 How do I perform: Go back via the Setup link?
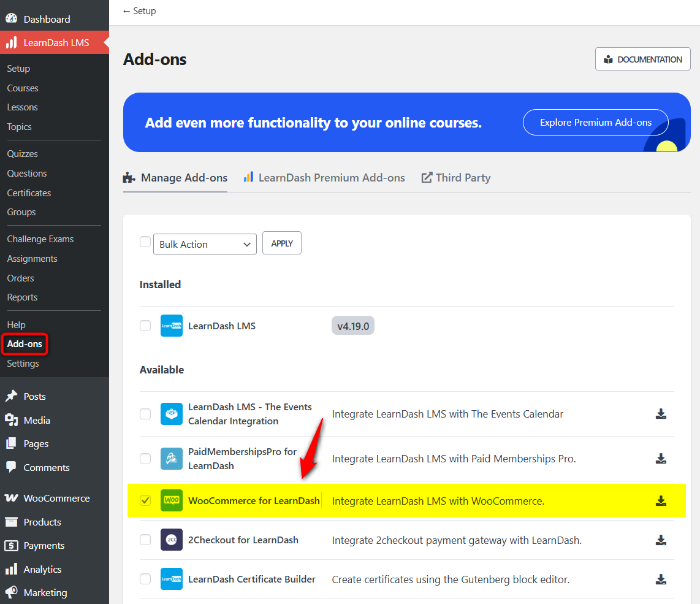(139, 11)
